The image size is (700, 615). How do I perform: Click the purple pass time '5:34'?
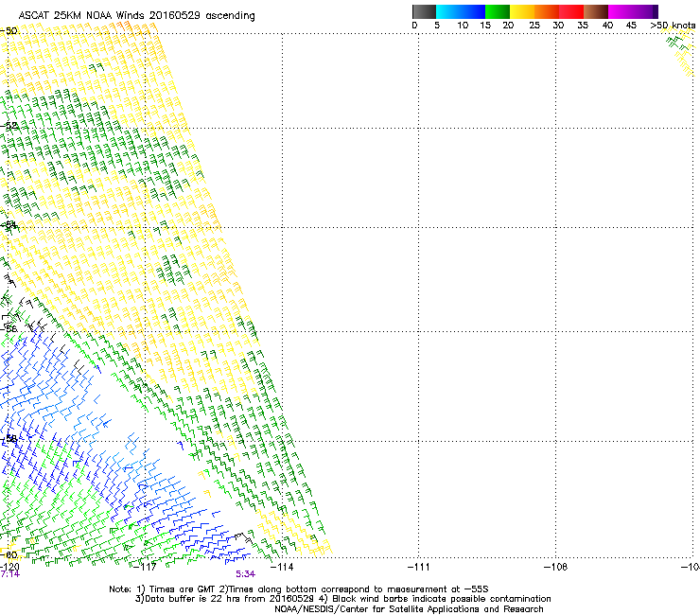(x=246, y=574)
